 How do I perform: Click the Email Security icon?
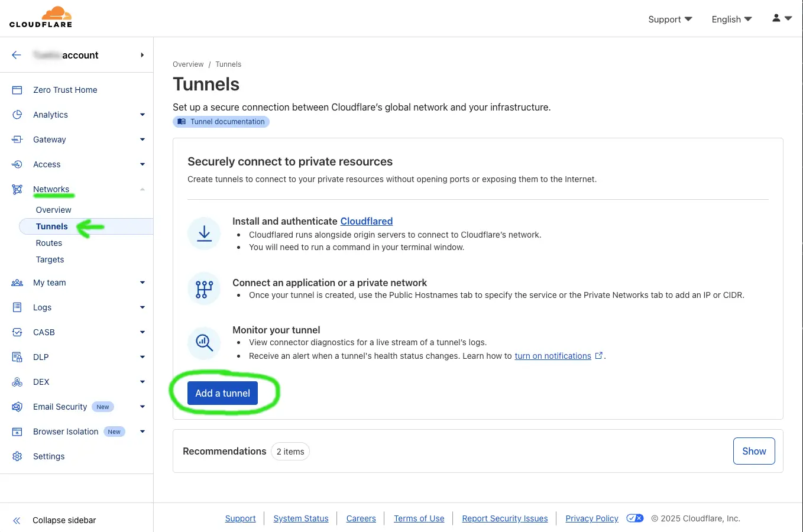pyautogui.click(x=17, y=406)
